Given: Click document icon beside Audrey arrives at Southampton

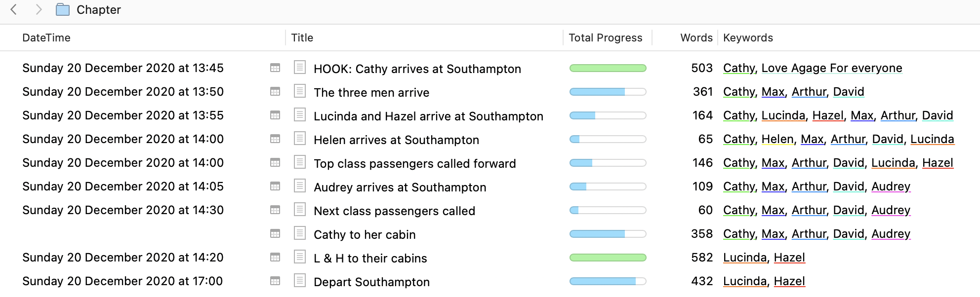Looking at the screenshot, I should [x=300, y=186].
